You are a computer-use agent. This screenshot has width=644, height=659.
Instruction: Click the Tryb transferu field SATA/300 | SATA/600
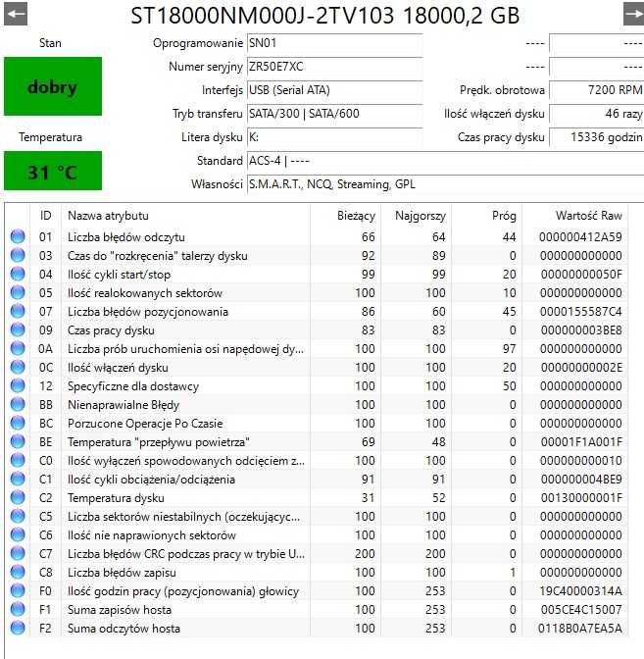335,114
